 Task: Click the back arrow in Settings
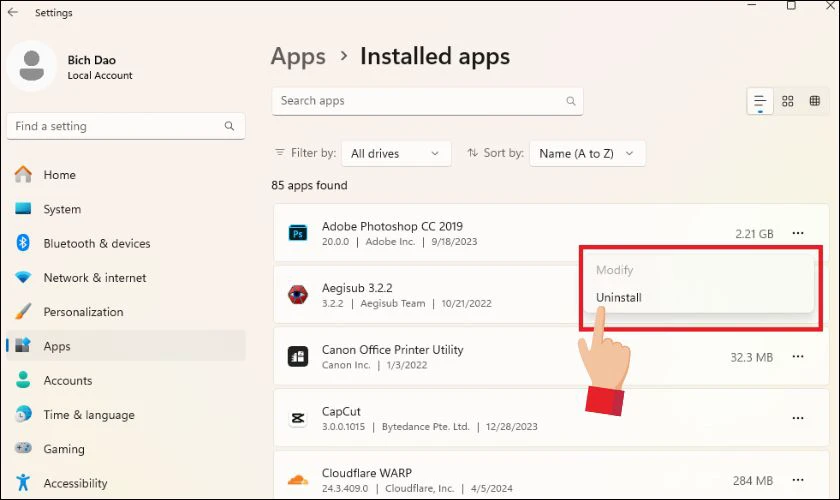pyautogui.click(x=13, y=12)
